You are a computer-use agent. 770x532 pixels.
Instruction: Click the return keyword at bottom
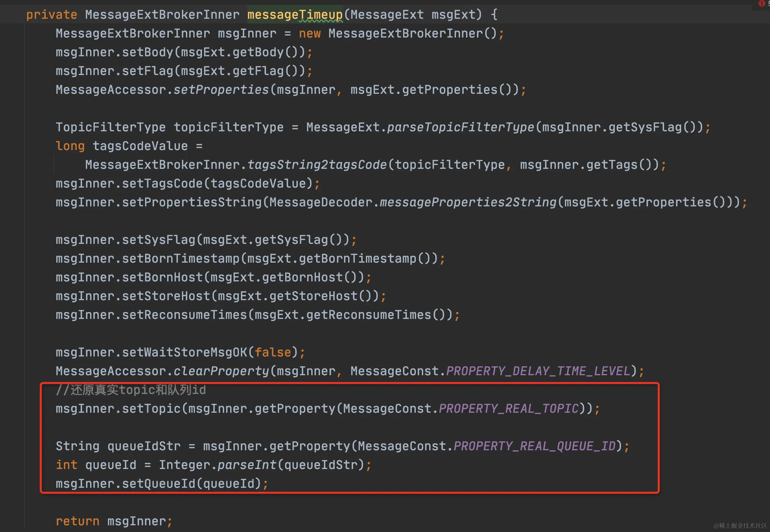pyautogui.click(x=77, y=521)
